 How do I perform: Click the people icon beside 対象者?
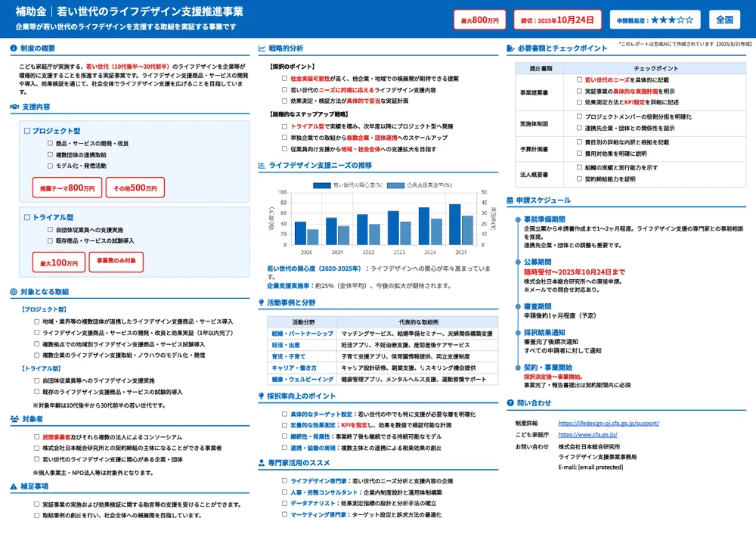tap(14, 419)
